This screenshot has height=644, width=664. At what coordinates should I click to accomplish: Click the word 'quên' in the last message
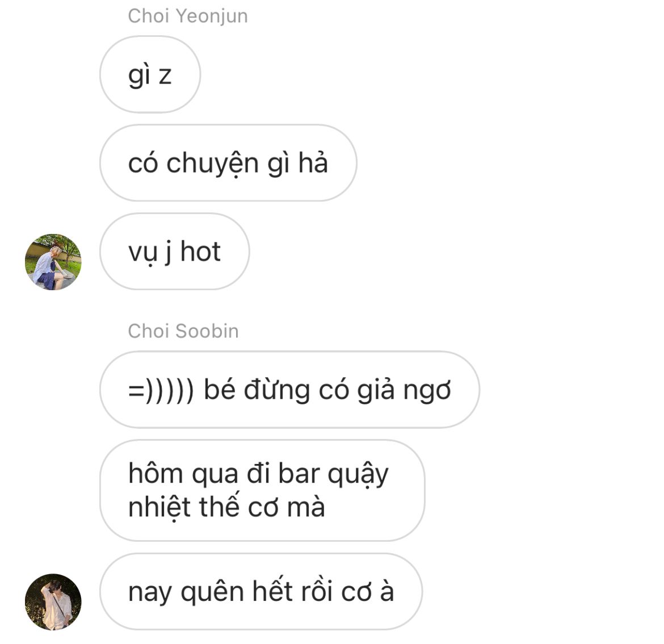pos(212,592)
